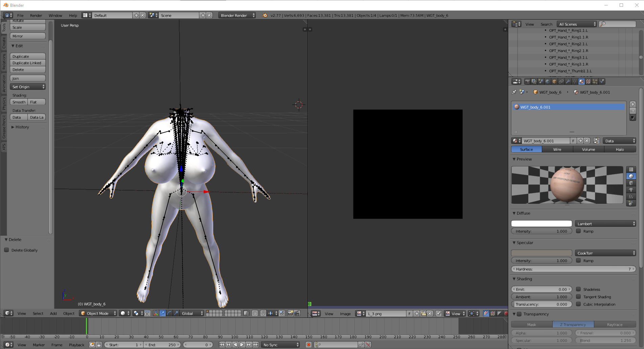Click the OpenGL render image camera icon
The image size is (644, 349).
[x=290, y=313]
